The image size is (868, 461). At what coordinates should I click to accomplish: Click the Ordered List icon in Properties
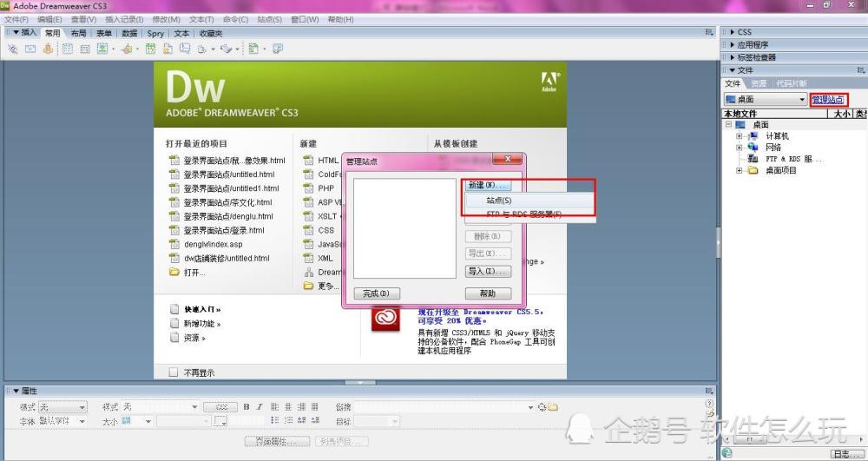point(288,420)
